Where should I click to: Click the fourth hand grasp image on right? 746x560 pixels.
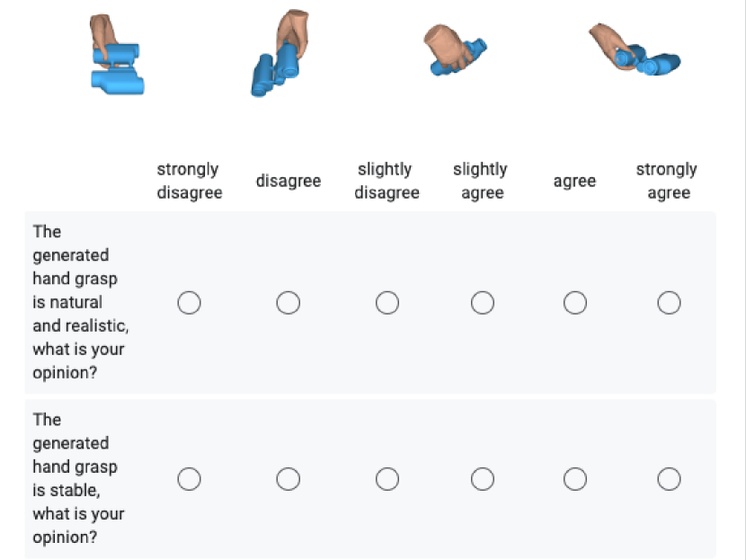[635, 49]
